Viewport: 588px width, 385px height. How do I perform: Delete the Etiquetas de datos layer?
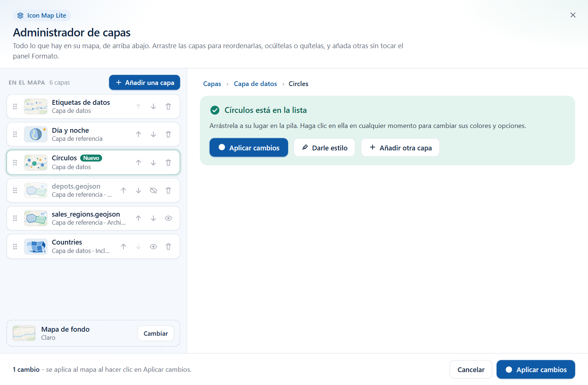[x=168, y=107]
